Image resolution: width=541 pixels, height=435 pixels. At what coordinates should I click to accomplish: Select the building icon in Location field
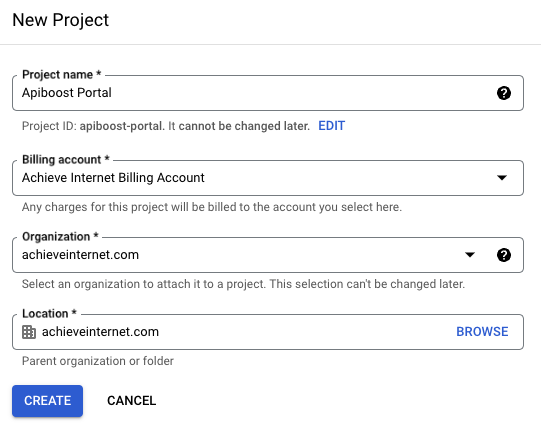click(x=29, y=332)
